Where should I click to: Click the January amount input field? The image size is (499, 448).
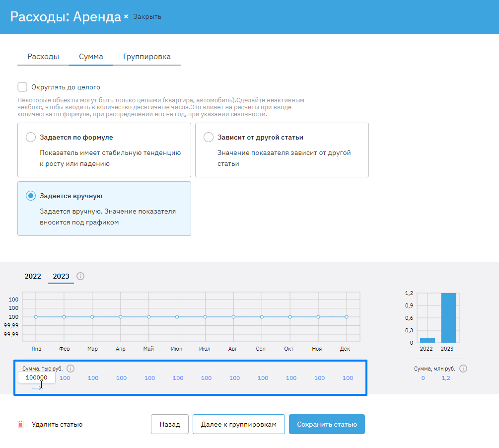pos(36,378)
